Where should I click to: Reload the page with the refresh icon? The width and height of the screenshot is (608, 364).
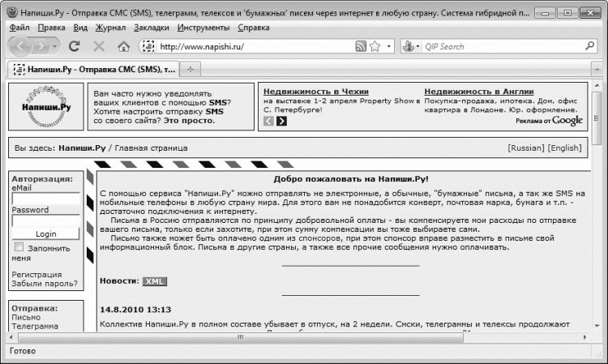coord(74,46)
